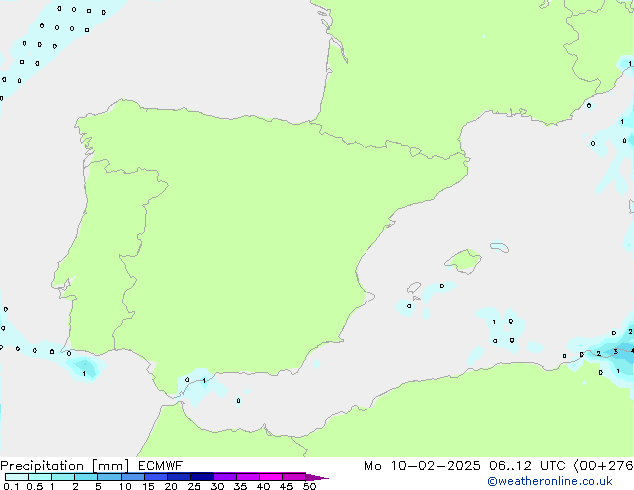The height and width of the screenshot is (490, 634).
Task: Click the 'ECMWF' model label
Action: 160,466
